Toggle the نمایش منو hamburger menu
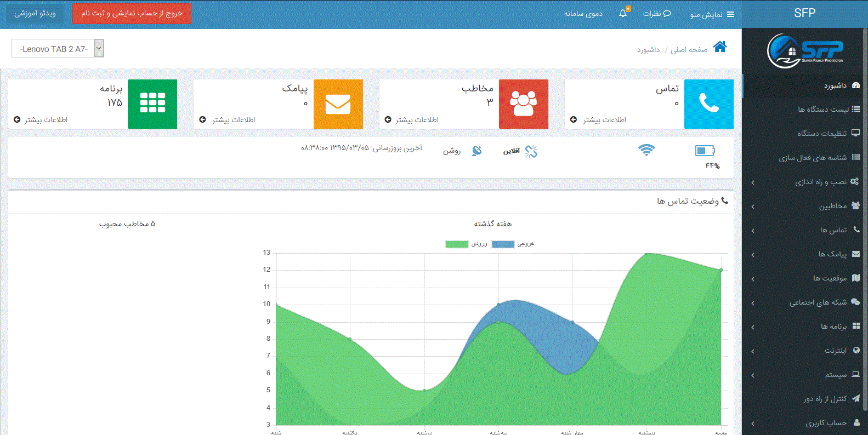 tap(712, 14)
